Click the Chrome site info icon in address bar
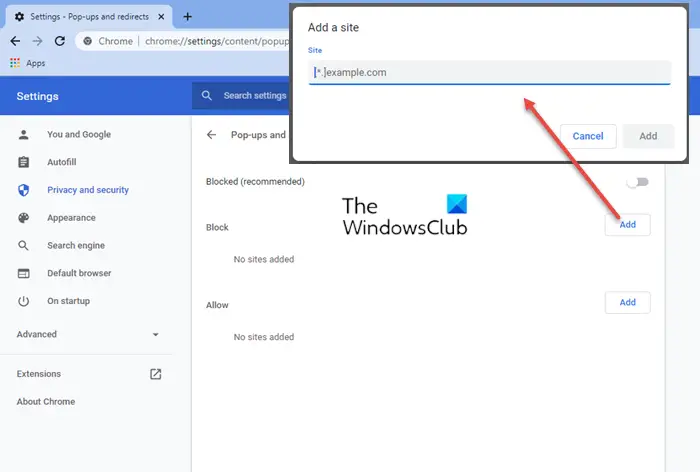700x472 pixels. tap(88, 41)
